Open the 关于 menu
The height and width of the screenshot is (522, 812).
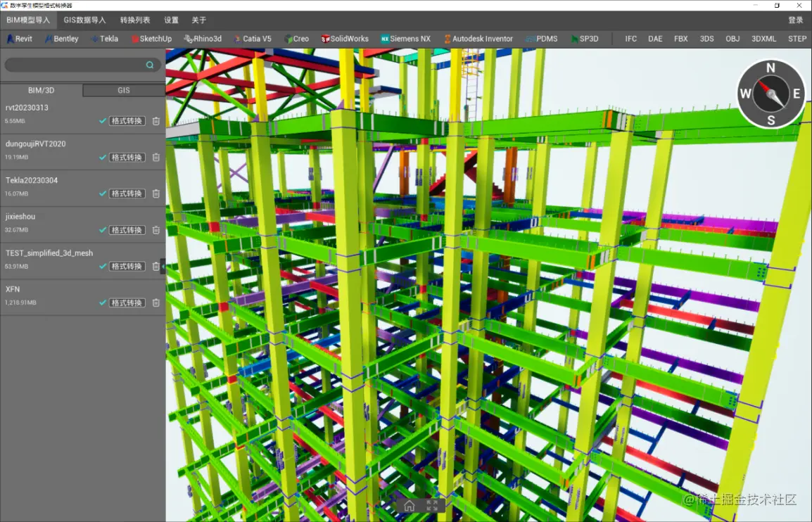point(199,20)
